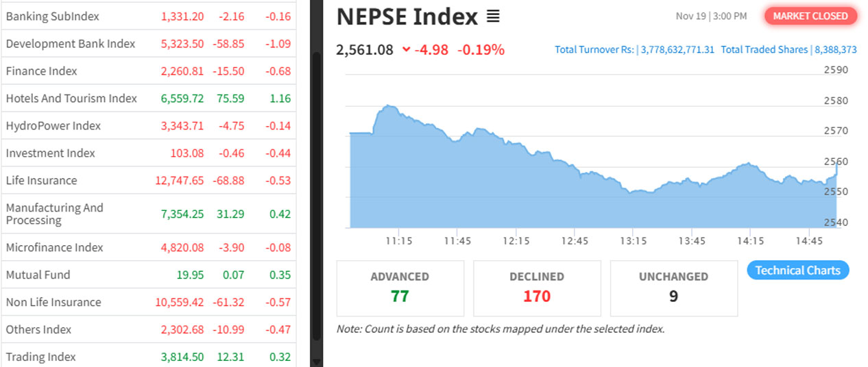This screenshot has height=367, width=868.
Task: Open the Microfinance Index row
Action: pos(55,248)
